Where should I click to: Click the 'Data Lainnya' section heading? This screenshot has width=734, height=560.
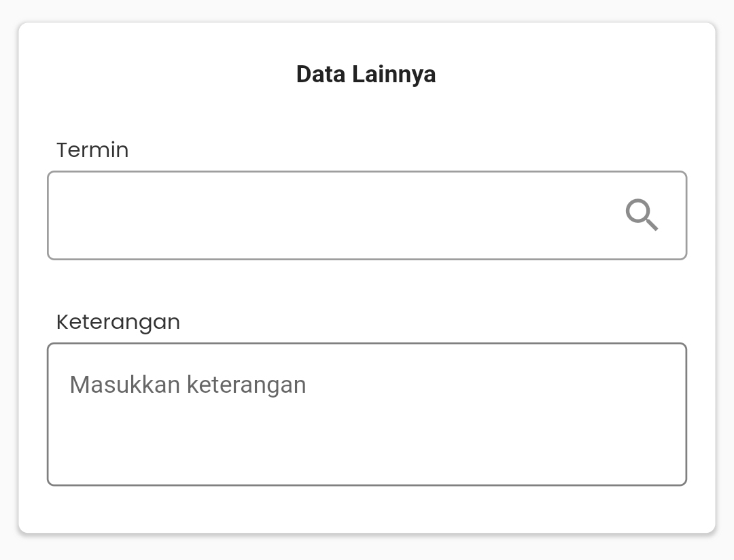(x=366, y=75)
